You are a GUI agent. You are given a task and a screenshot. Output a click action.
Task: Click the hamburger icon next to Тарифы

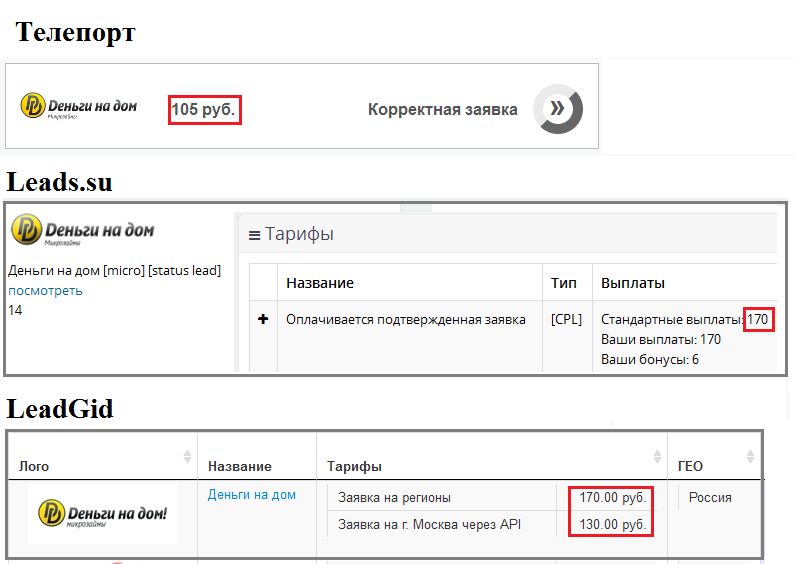pyautogui.click(x=255, y=235)
